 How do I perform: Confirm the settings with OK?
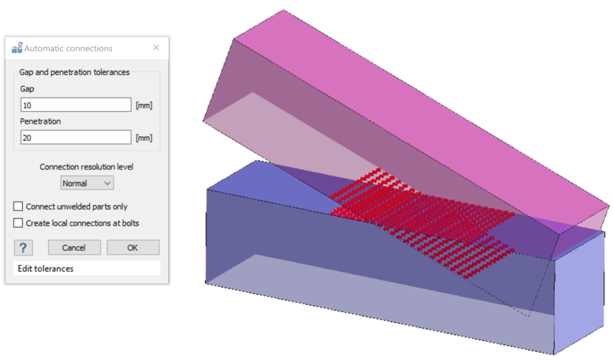[133, 247]
